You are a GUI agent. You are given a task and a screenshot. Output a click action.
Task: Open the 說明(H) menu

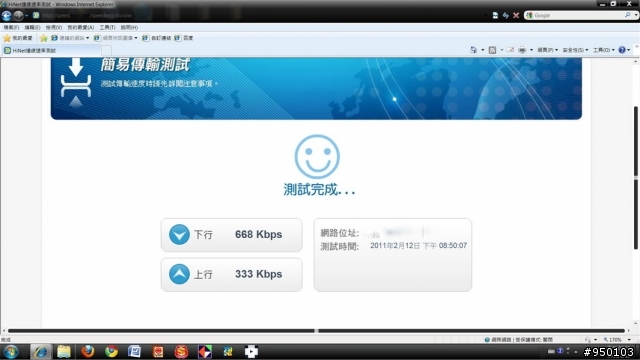[129, 27]
